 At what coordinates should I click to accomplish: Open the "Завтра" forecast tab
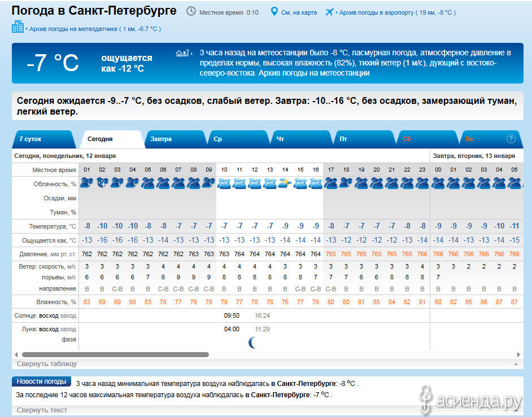click(162, 139)
